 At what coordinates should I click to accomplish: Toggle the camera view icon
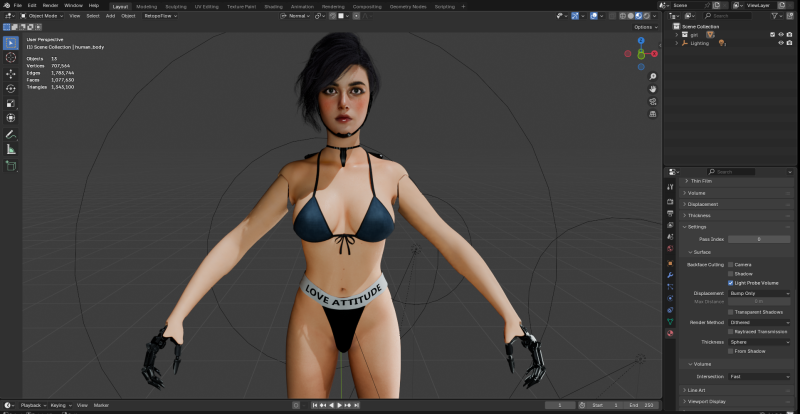point(652,100)
